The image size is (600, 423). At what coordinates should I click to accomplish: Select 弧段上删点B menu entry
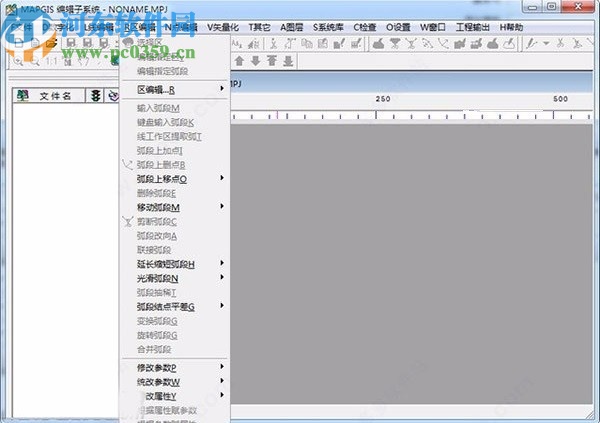(x=161, y=165)
